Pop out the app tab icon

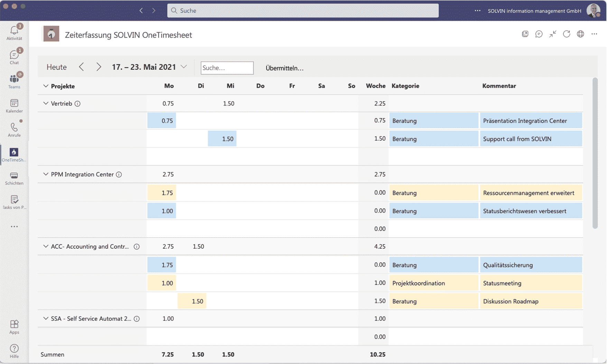pyautogui.click(x=525, y=34)
